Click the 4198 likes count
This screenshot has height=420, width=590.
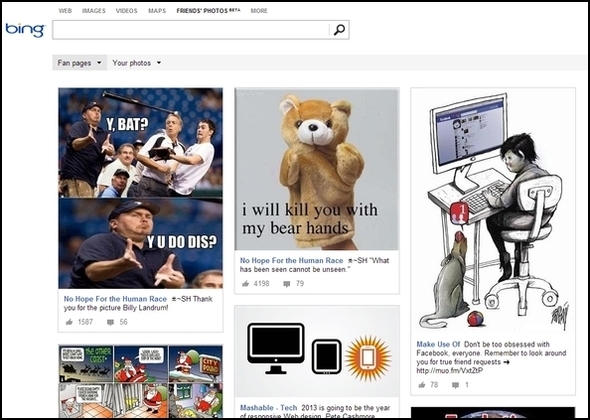tap(262, 284)
